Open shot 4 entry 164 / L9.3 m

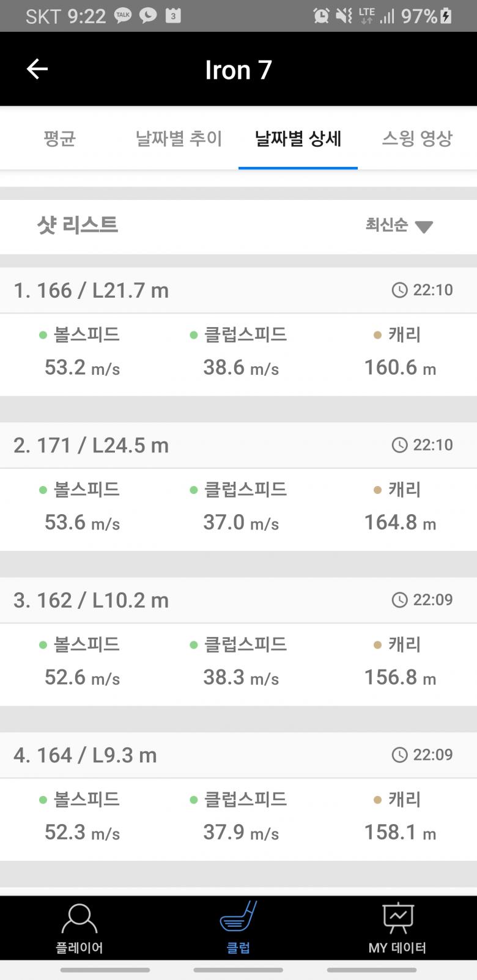pos(85,755)
